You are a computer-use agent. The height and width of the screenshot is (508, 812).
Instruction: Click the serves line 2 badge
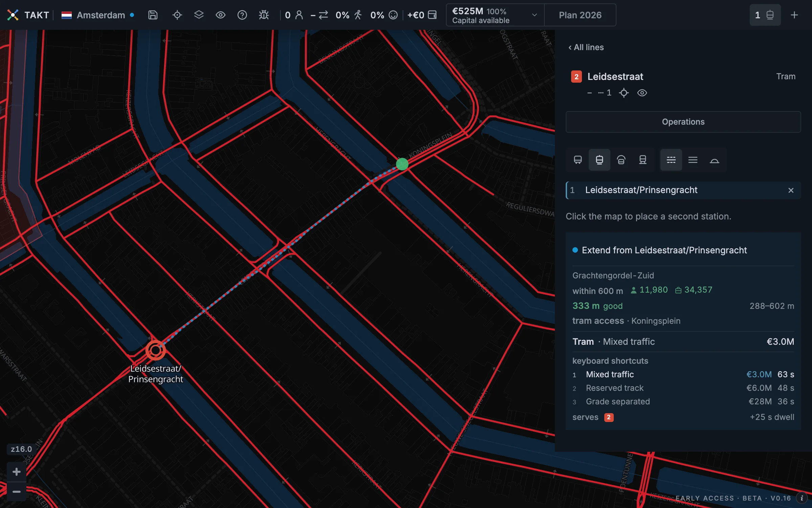609,417
